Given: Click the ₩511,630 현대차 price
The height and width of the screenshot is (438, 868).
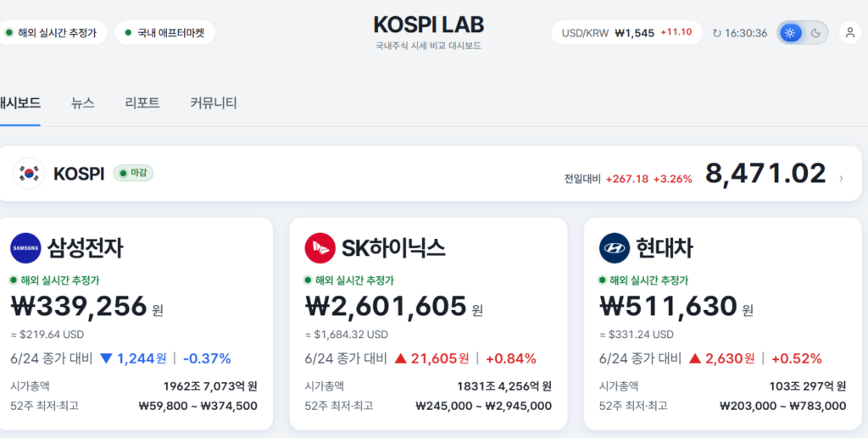Looking at the screenshot, I should click(668, 307).
